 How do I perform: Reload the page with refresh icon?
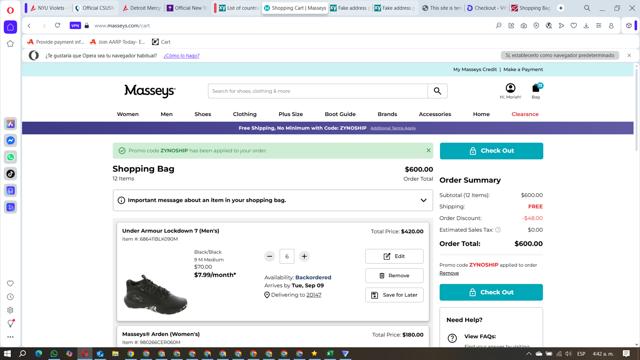pos(58,25)
